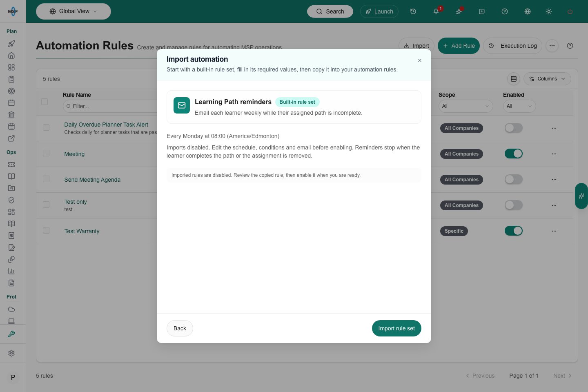This screenshot has height=392, width=588.
Task: Click the Add Rule button
Action: point(459,46)
